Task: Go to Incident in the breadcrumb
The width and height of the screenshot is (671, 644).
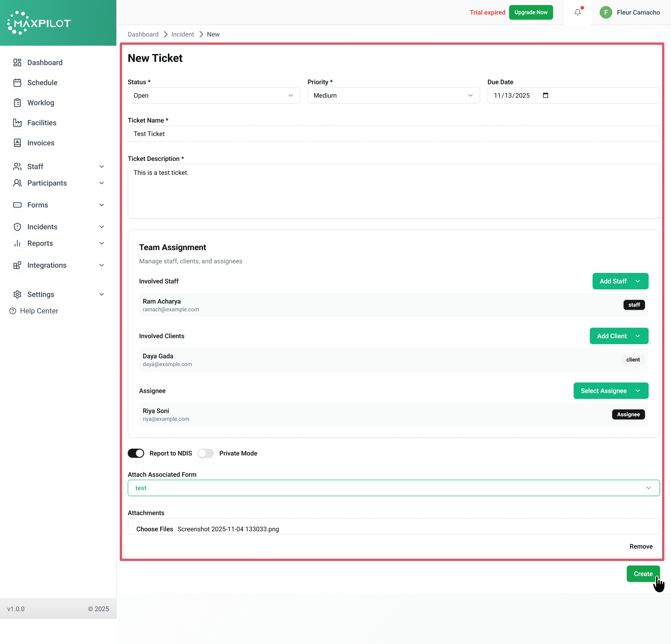Action: point(182,34)
